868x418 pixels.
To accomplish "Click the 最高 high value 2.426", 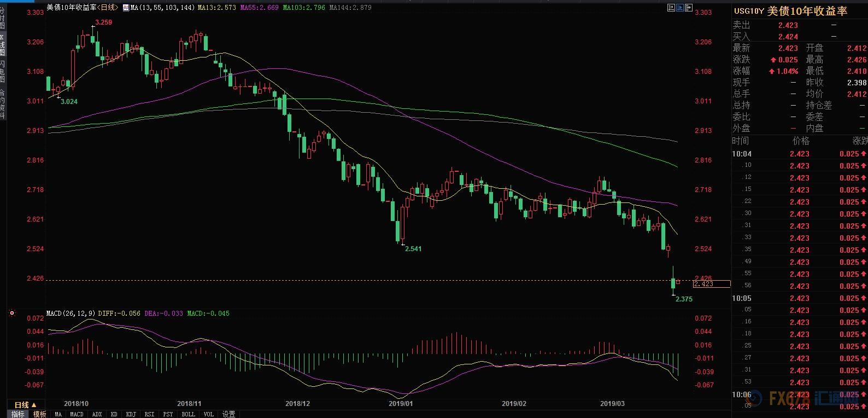I will 857,60.
